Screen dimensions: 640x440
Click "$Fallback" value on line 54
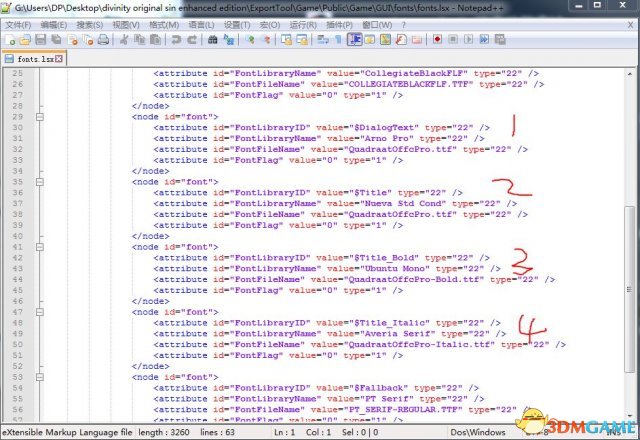tap(379, 388)
